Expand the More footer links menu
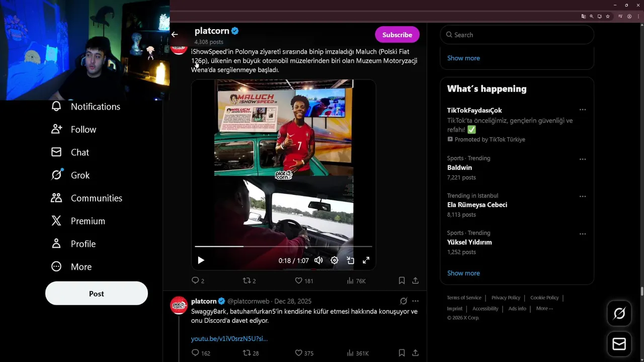 (544, 308)
